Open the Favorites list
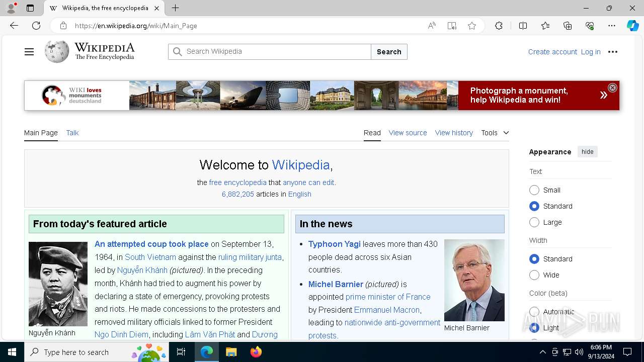 (545, 26)
